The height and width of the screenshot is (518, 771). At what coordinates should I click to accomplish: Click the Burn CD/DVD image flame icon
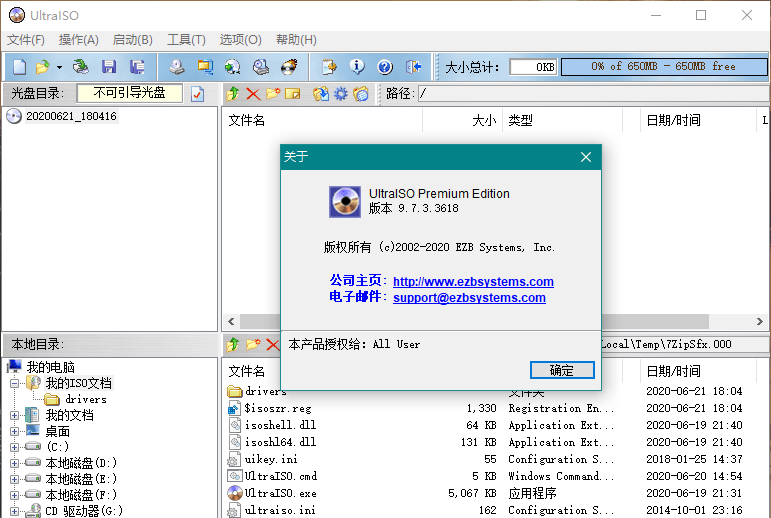[289, 66]
